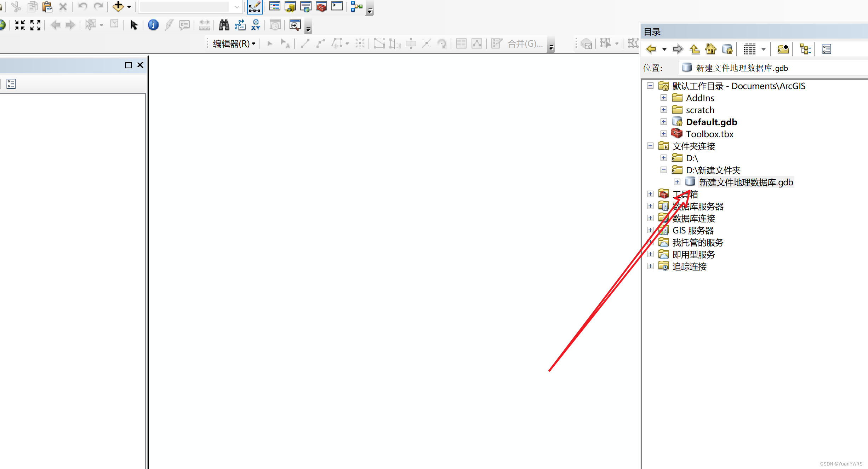The height and width of the screenshot is (469, 868).
Task: Select the GIS 服务器 tree item
Action: click(x=693, y=230)
